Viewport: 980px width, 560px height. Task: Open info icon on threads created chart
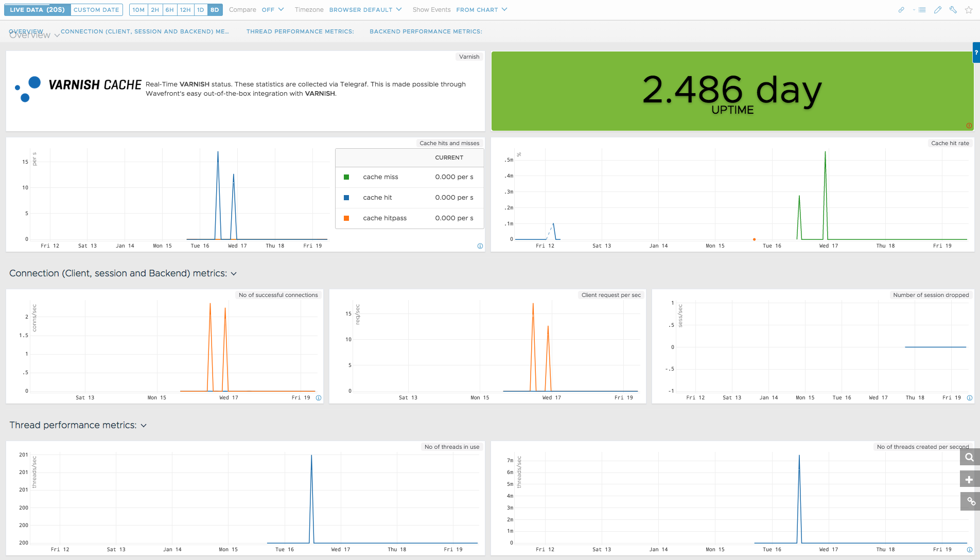(x=970, y=550)
